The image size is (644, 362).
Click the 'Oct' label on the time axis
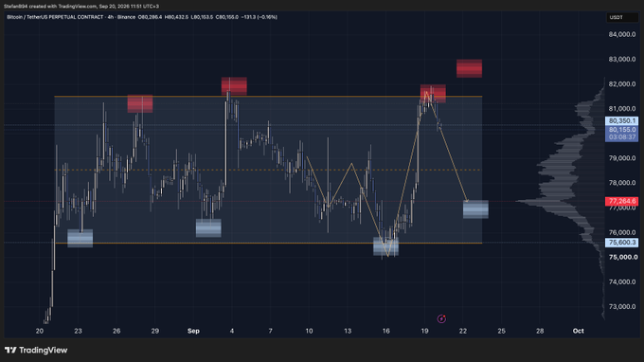click(579, 331)
